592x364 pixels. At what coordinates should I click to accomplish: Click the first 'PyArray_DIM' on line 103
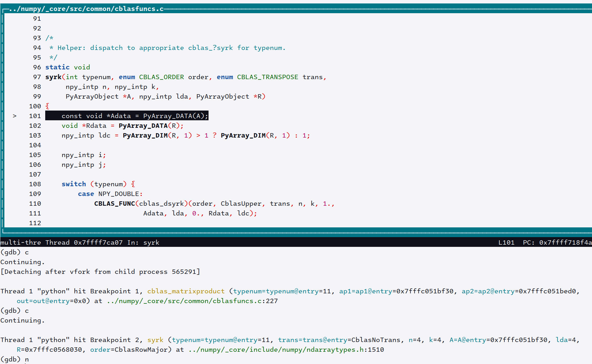[x=145, y=135]
